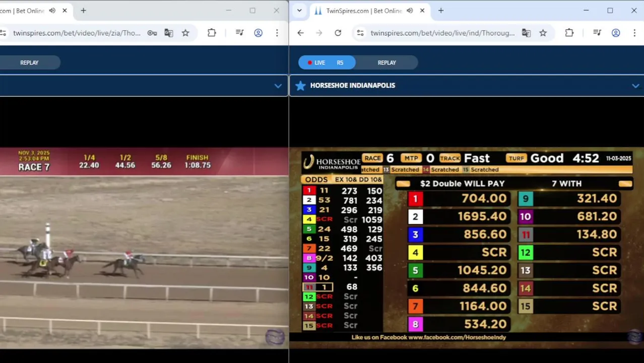Bookmark the page in the left window

185,33
